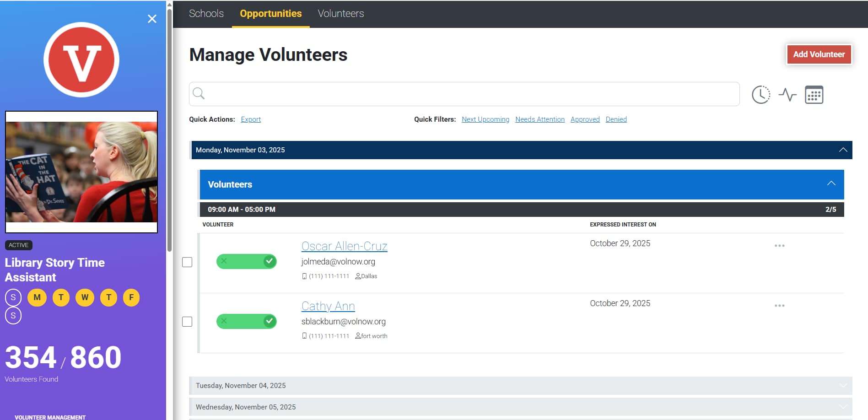868x420 pixels.
Task: Open the calendar grid view icon
Action: point(814,94)
